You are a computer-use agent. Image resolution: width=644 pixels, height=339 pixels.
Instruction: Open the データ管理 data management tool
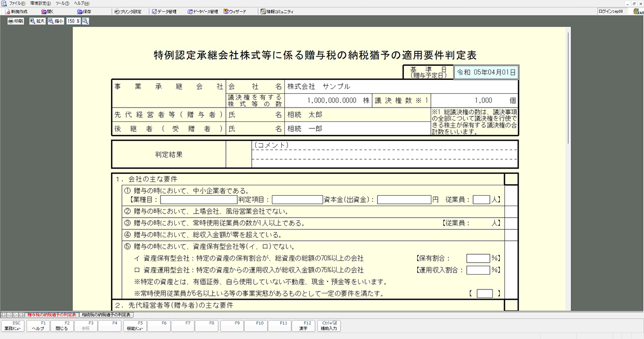pos(164,11)
